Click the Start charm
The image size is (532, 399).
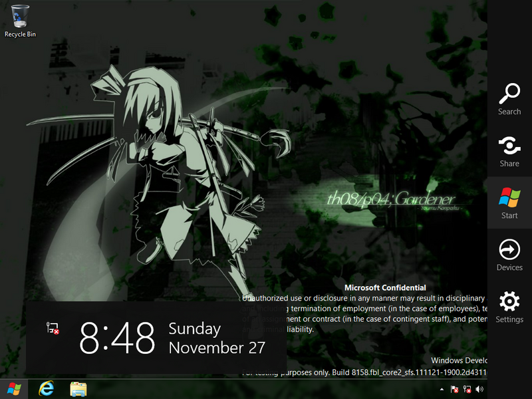coord(509,203)
